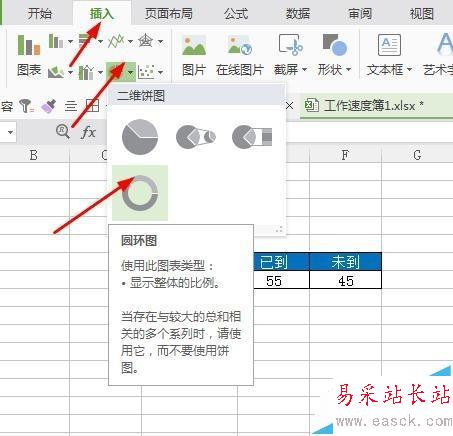Switch to the 数据 tab
Screen dimensions: 453x436
(298, 14)
